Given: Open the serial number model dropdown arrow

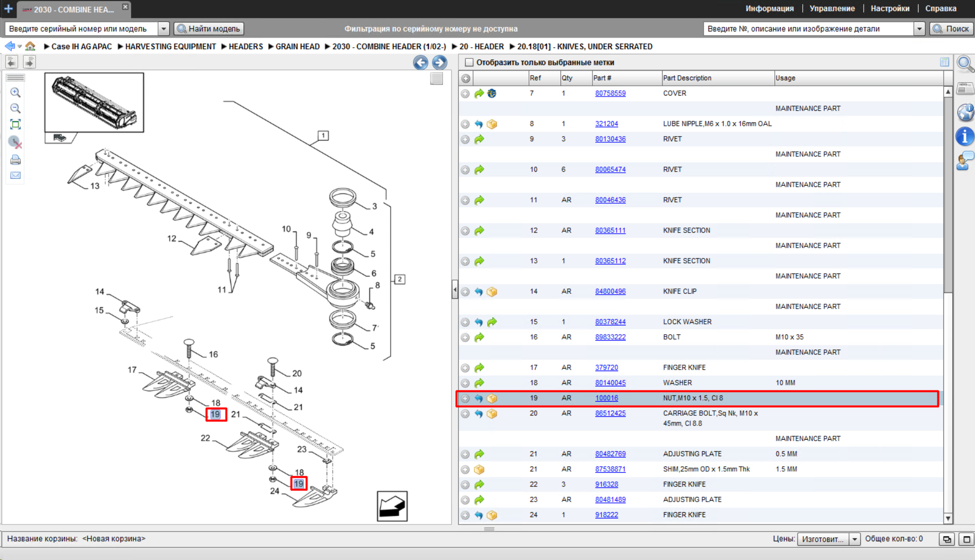Looking at the screenshot, I should coord(164,29).
